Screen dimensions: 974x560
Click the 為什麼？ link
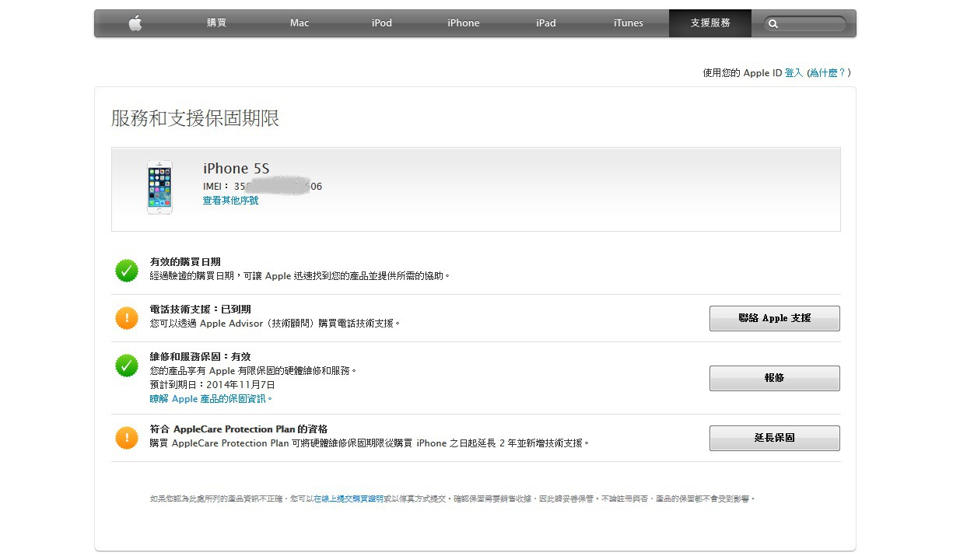pyautogui.click(x=827, y=72)
